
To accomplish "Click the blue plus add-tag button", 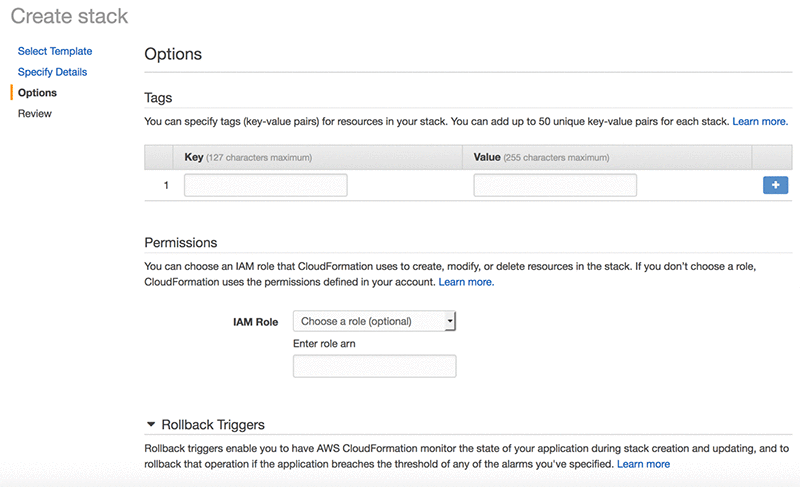I will coord(775,185).
